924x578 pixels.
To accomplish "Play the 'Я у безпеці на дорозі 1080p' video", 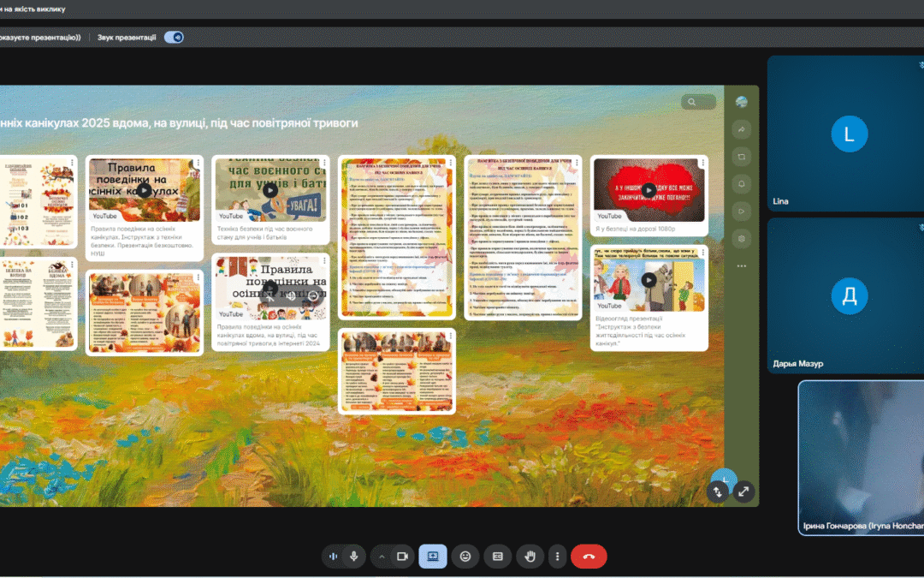I will pos(649,190).
